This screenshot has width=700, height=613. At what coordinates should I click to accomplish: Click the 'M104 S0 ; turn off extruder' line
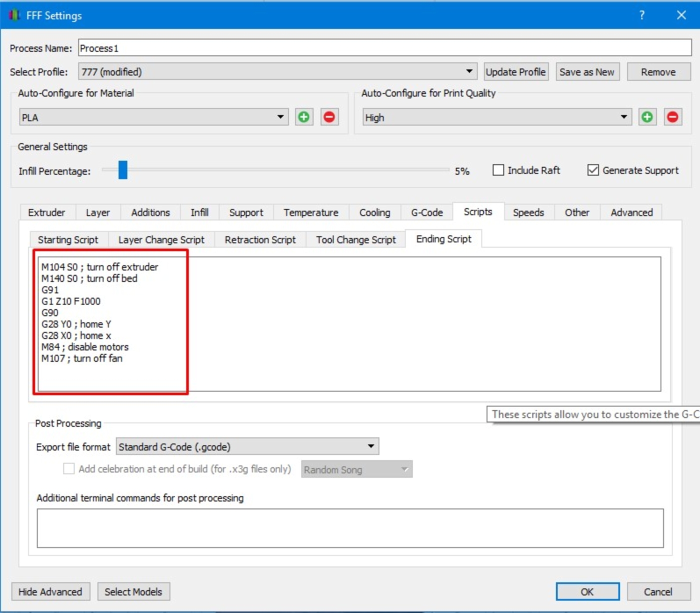pos(99,267)
